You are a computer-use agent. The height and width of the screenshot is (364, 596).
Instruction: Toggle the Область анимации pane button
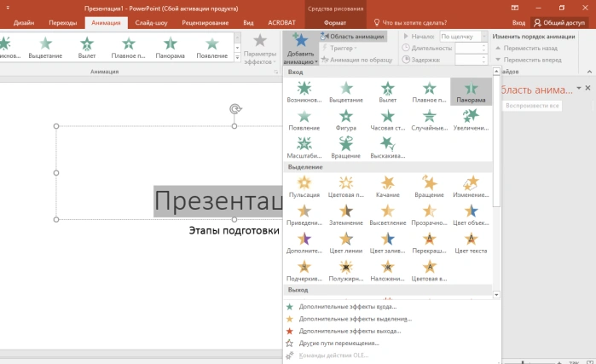(x=353, y=37)
